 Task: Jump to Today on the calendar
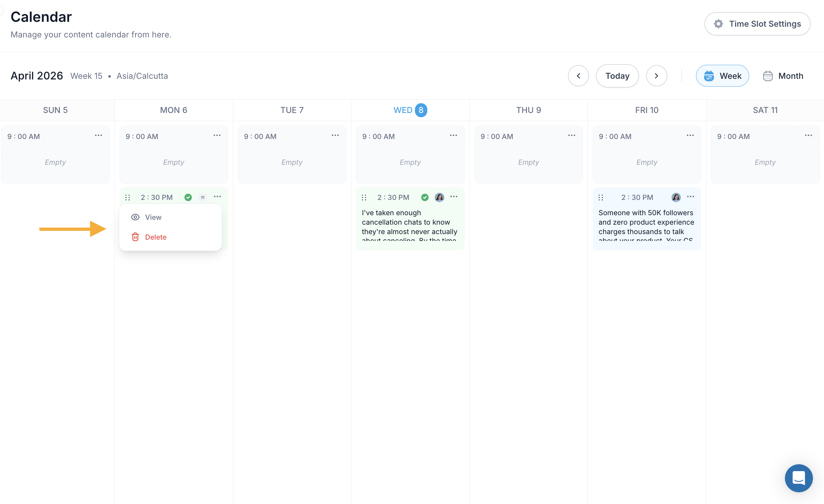(617, 76)
